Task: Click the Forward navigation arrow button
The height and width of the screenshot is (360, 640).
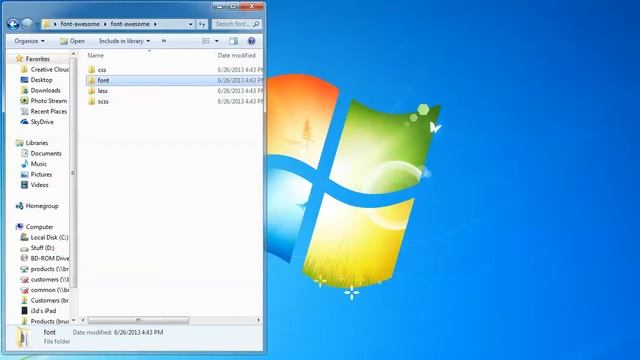Action: [27, 24]
